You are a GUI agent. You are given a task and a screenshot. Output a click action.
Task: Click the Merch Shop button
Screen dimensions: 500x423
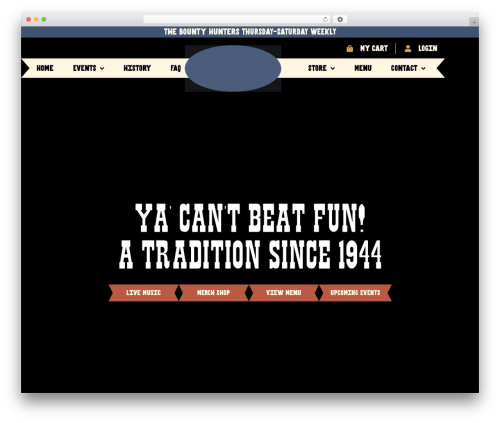point(213,293)
